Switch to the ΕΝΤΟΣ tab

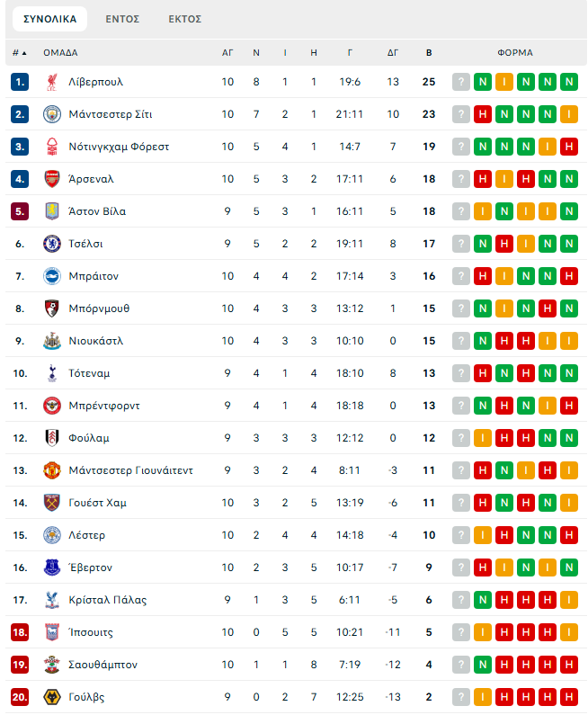pos(122,19)
